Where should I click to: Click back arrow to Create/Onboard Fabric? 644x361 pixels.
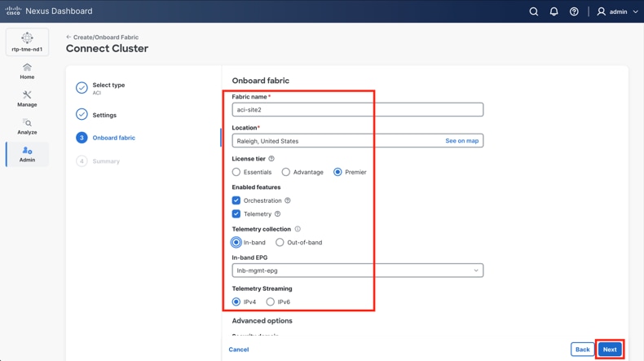point(68,37)
